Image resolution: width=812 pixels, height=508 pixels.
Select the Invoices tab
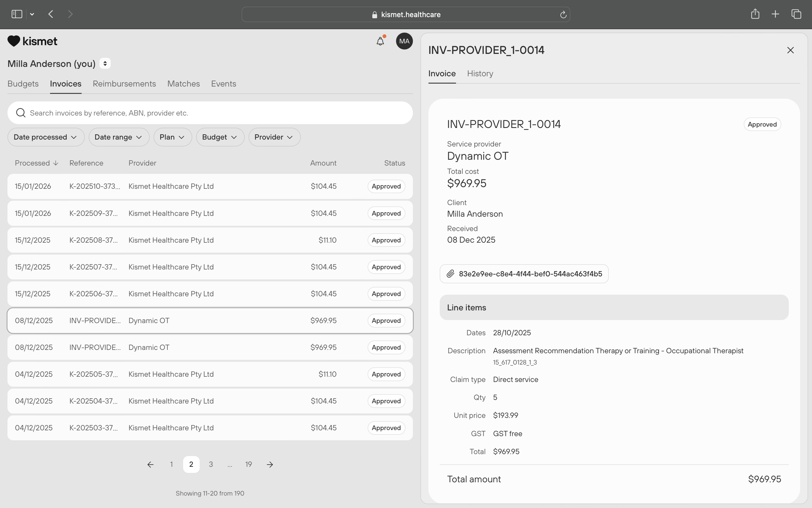point(65,84)
